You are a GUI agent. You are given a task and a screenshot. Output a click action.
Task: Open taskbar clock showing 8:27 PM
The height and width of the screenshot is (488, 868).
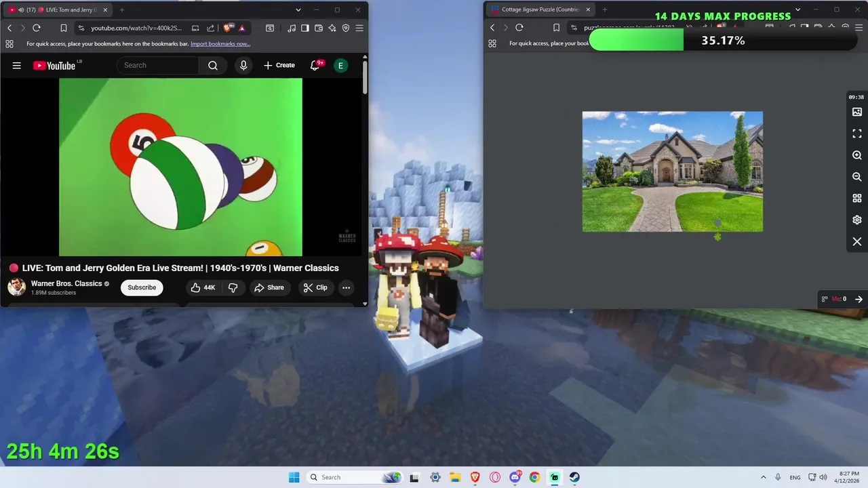point(848,477)
